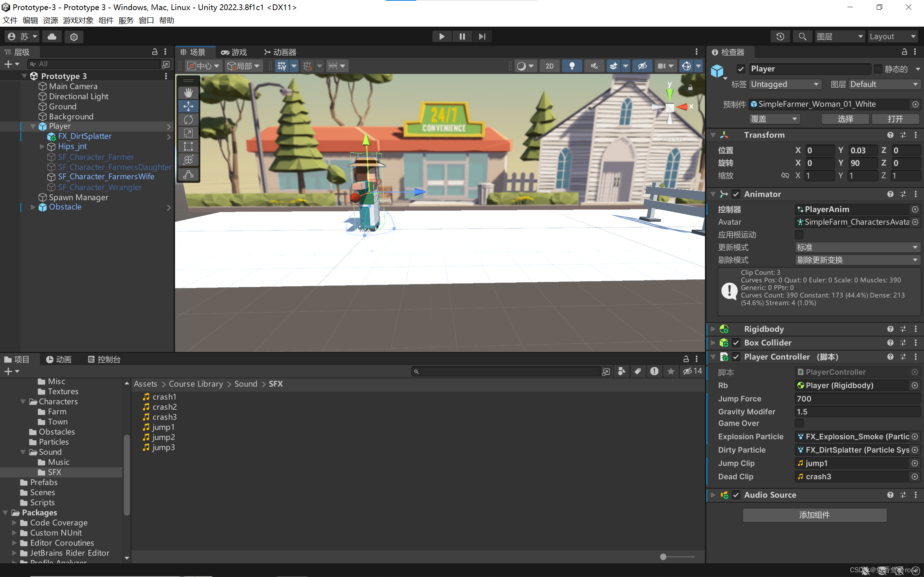Open global search magnifier icon

pos(802,37)
